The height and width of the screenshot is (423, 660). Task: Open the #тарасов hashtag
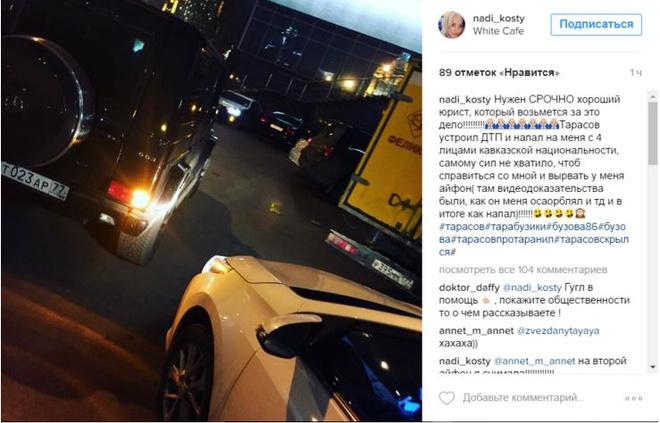point(462,227)
